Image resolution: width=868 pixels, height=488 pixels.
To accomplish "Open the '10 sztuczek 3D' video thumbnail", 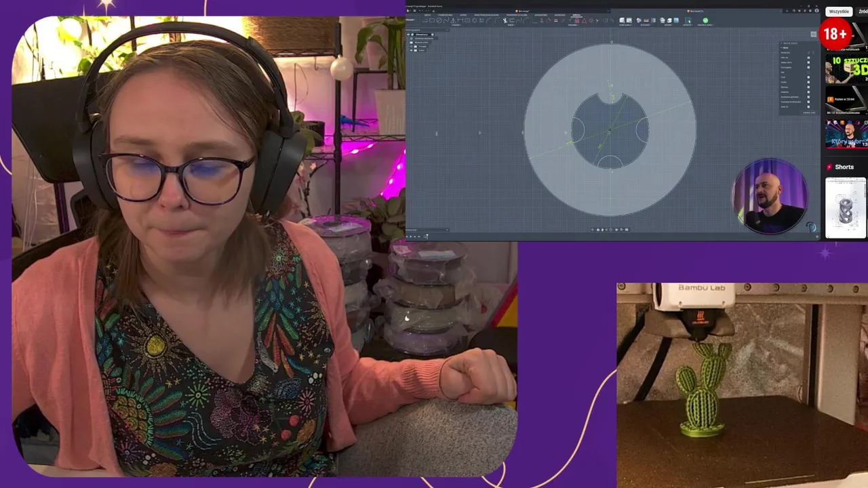I will [846, 70].
